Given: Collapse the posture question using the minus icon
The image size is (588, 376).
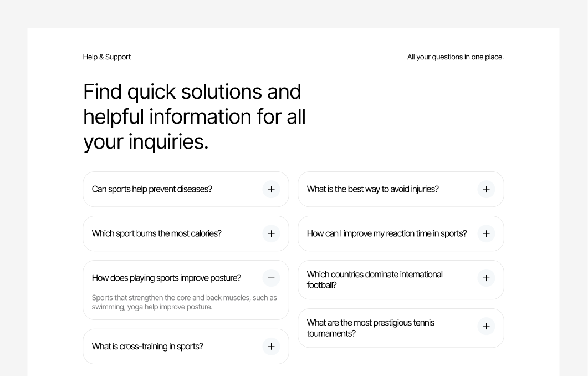Looking at the screenshot, I should 271,278.
